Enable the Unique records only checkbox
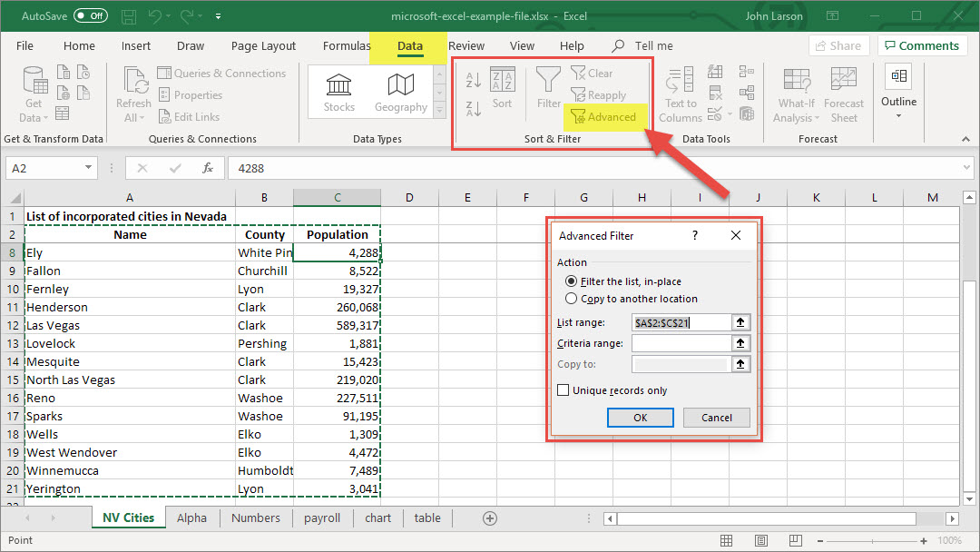980x552 pixels. pyautogui.click(x=563, y=390)
